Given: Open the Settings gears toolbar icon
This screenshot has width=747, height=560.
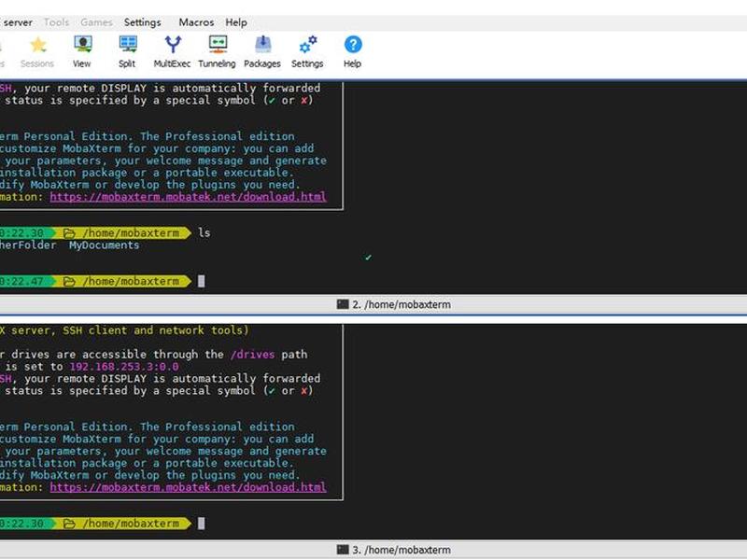Looking at the screenshot, I should [x=308, y=44].
